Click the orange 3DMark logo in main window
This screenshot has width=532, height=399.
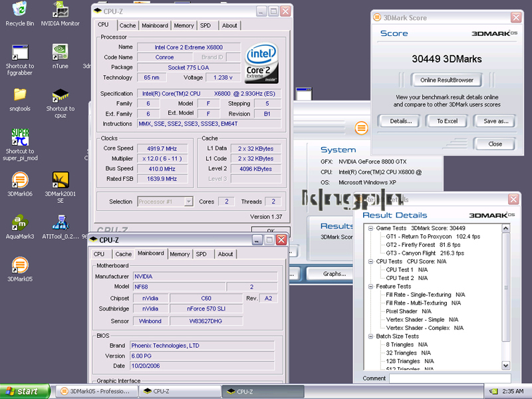pos(361,128)
